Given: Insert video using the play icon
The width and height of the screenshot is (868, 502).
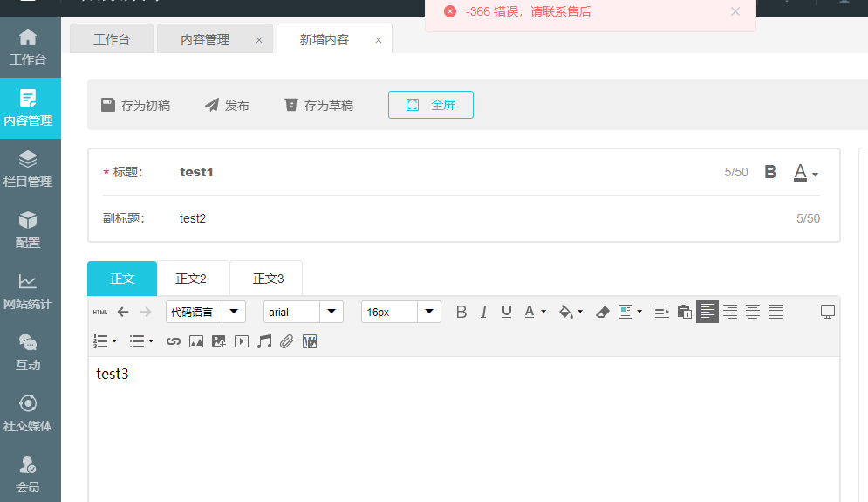Looking at the screenshot, I should pos(242,341).
